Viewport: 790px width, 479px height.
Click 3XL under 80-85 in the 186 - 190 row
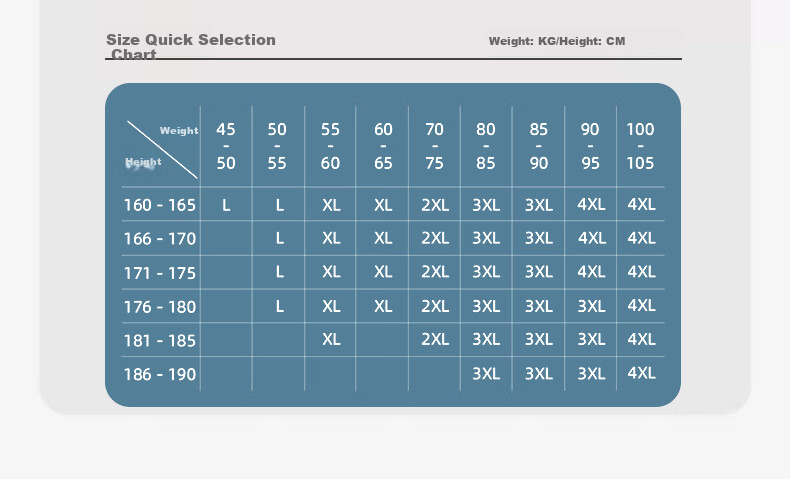tap(486, 374)
